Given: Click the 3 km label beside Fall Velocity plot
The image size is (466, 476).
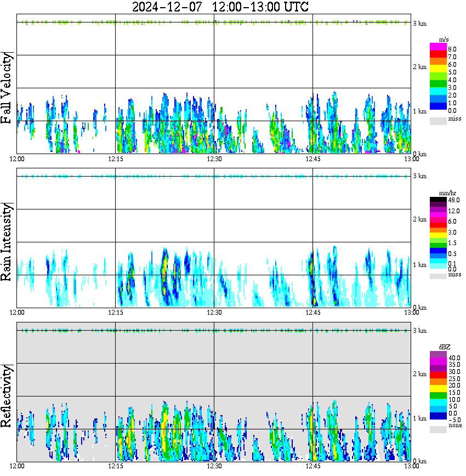Looking at the screenshot, I should pos(419,24).
